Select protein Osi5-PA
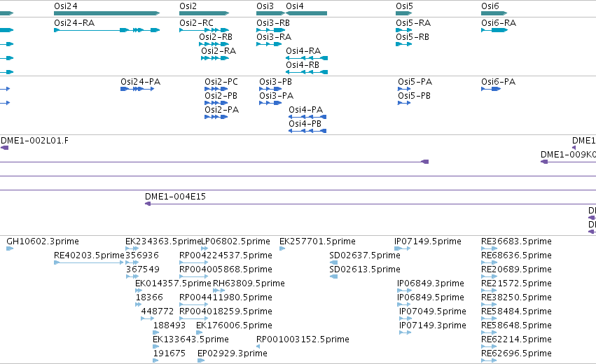596x364 pixels. tap(404, 89)
